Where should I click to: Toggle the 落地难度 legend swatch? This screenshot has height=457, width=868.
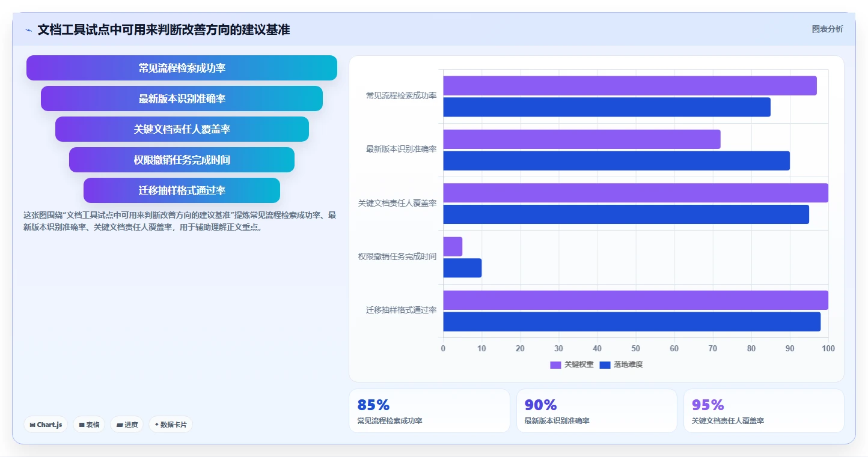click(605, 365)
